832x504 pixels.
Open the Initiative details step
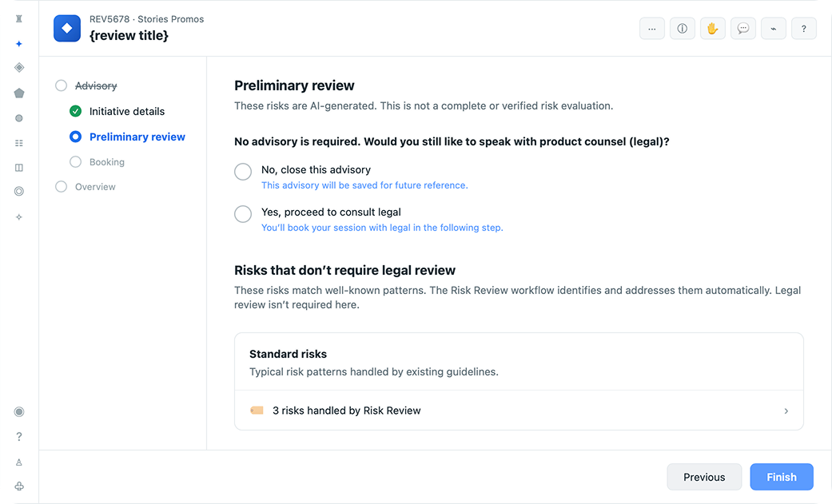(x=127, y=111)
